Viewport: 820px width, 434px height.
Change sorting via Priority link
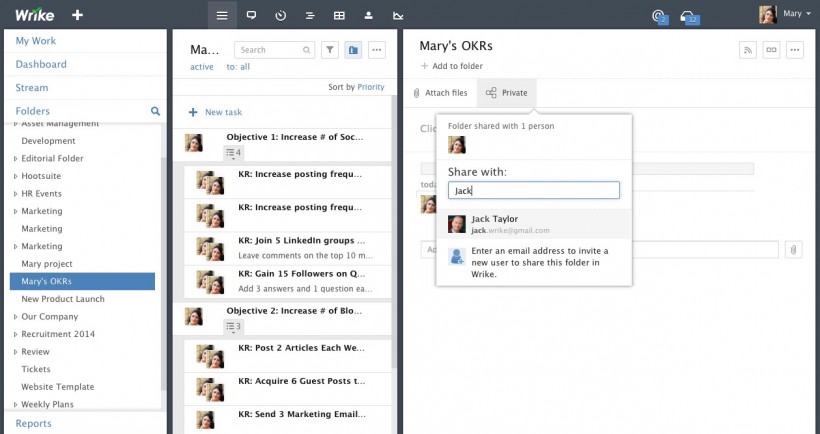coord(371,87)
